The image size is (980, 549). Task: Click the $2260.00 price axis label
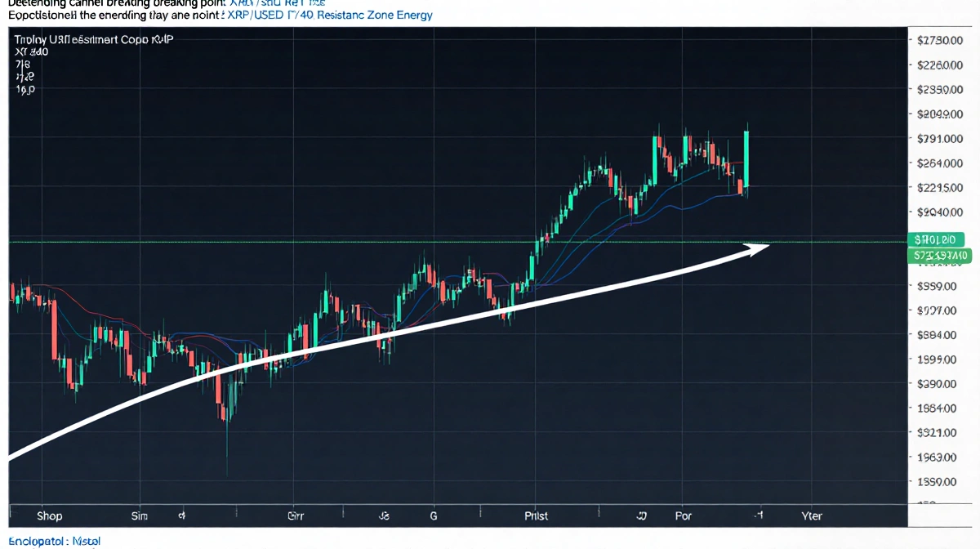click(942, 65)
